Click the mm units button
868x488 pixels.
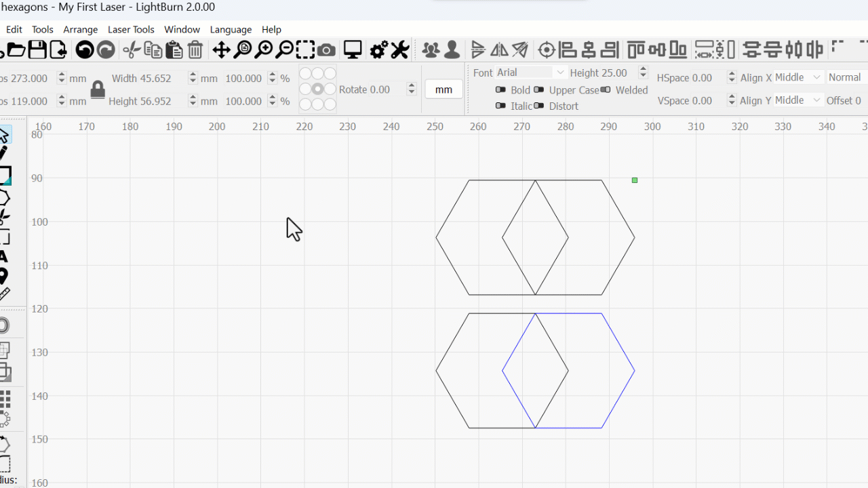(443, 89)
